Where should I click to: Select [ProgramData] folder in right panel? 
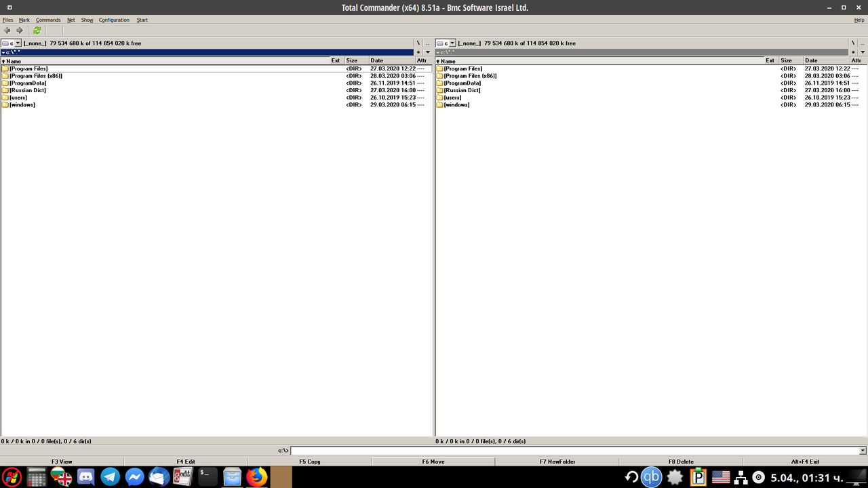(x=651, y=83)
